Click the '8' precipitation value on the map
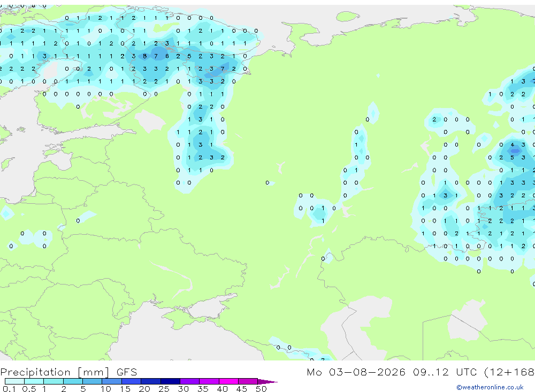535x392 pixels. coord(144,56)
